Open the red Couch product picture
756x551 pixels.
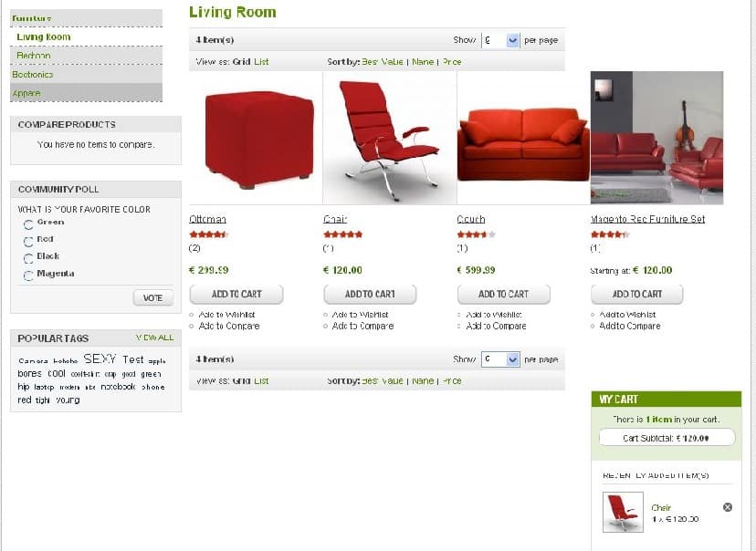click(x=523, y=139)
